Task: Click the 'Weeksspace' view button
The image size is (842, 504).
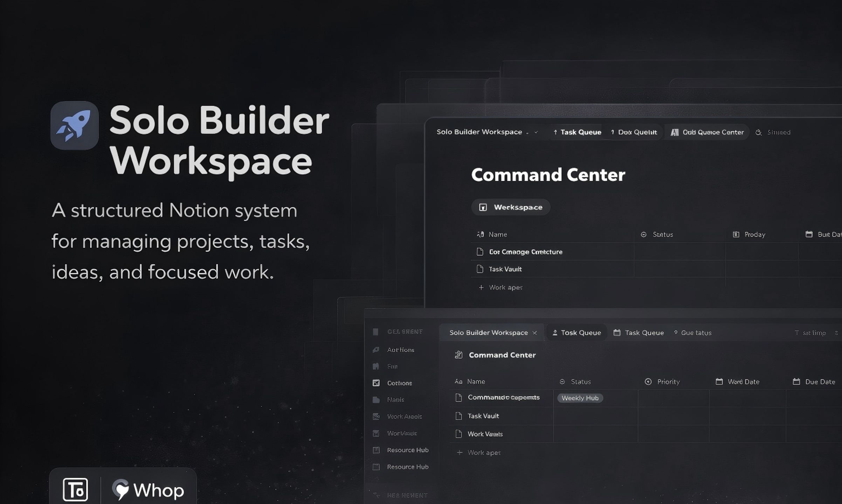Action: tap(511, 207)
